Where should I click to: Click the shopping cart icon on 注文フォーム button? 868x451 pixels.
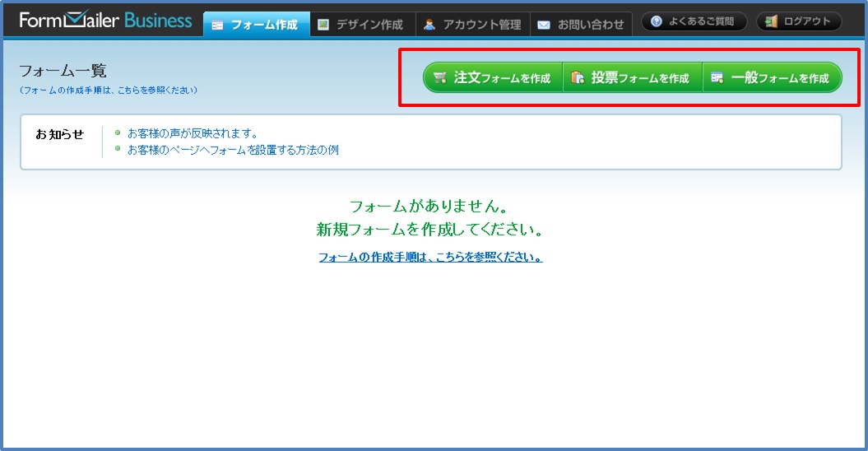[440, 77]
